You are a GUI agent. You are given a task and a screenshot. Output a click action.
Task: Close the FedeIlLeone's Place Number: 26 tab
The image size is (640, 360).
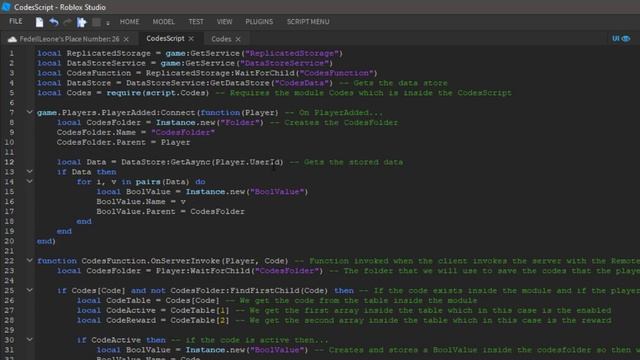pyautogui.click(x=126, y=39)
